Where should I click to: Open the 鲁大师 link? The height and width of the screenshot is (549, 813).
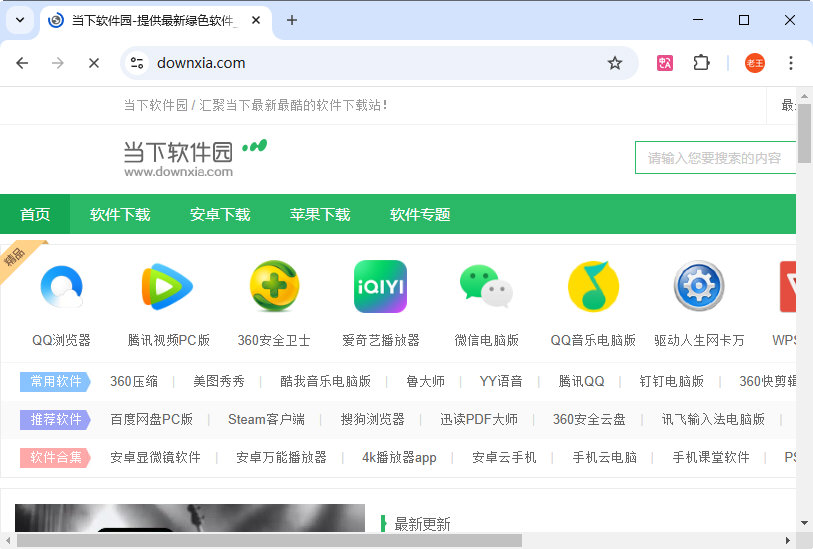(x=425, y=382)
